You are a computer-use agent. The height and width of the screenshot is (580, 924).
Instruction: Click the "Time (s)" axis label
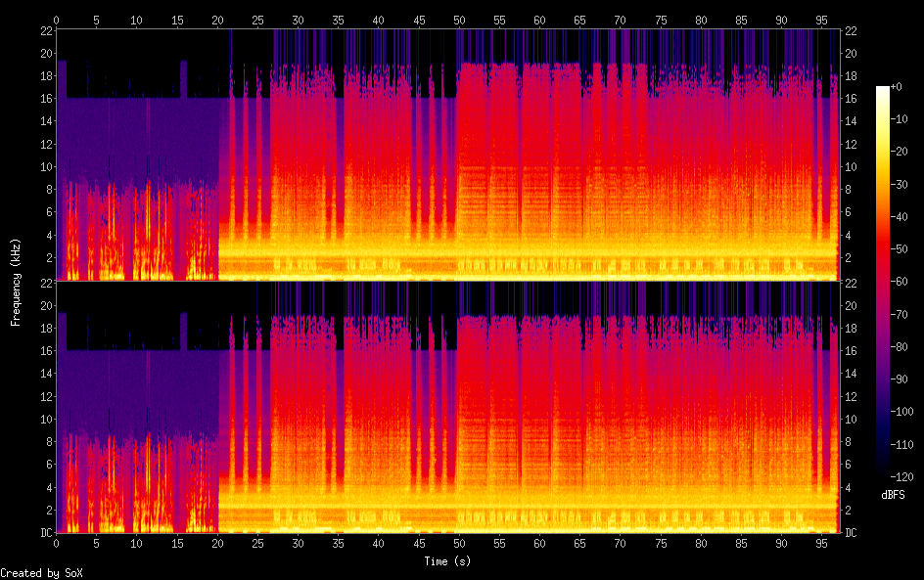coord(448,561)
